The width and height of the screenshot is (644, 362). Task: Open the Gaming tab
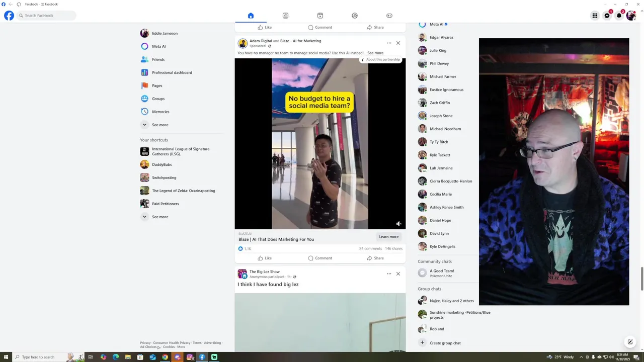coord(389,16)
